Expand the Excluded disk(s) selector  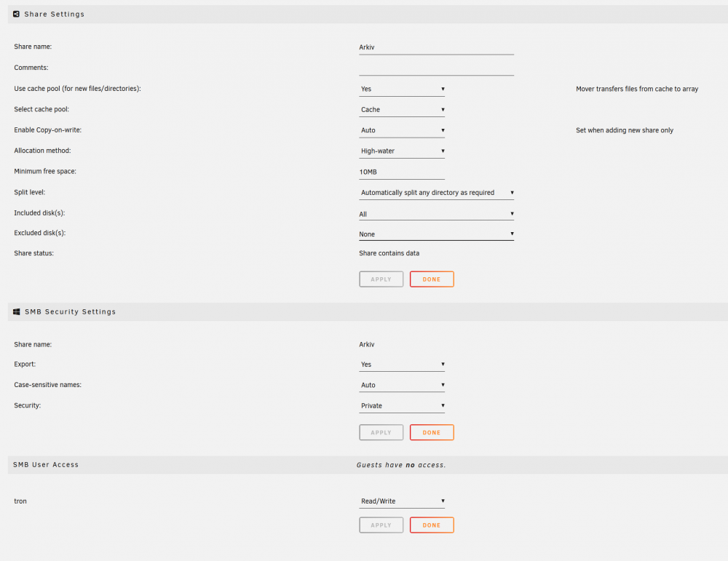coord(436,234)
